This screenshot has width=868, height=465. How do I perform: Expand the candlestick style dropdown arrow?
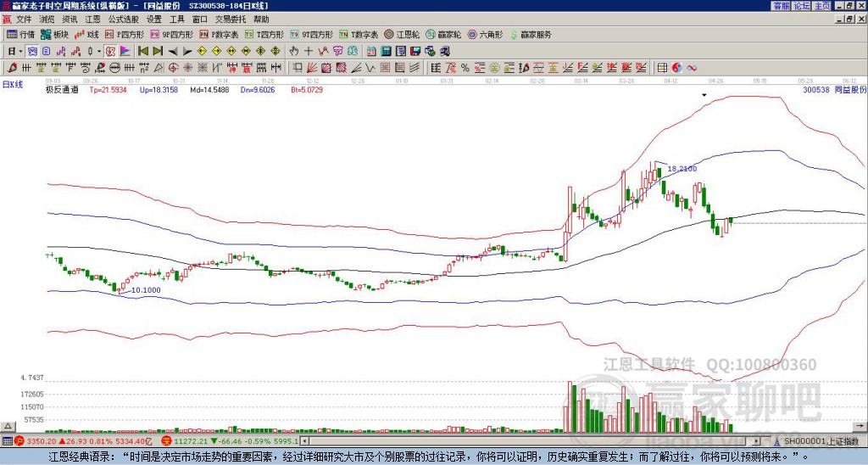tap(99, 52)
